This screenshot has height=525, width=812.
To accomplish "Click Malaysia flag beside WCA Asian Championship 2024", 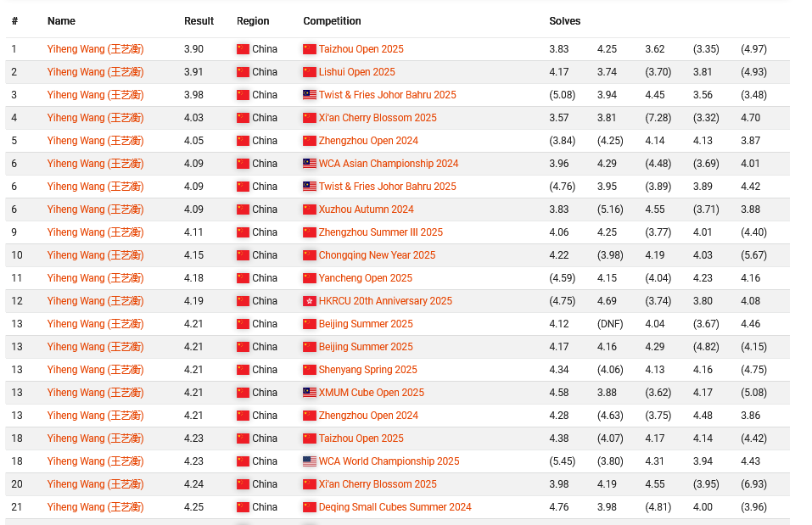I will pyautogui.click(x=310, y=164).
